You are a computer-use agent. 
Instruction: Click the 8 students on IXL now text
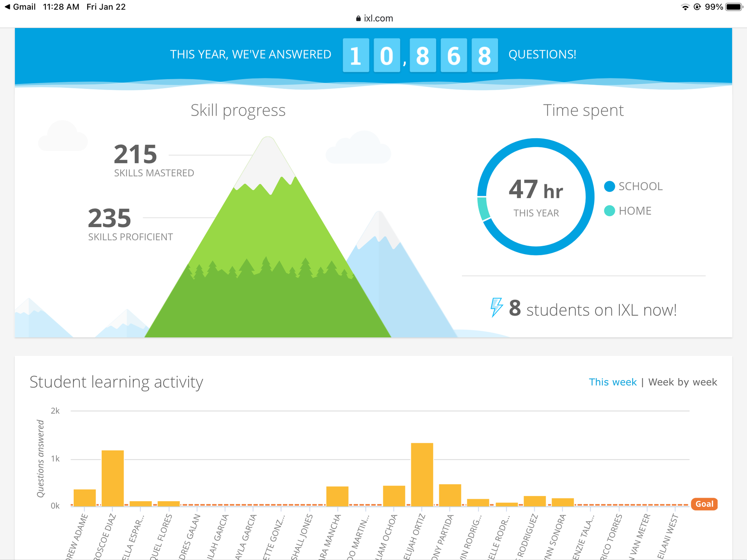[593, 310]
